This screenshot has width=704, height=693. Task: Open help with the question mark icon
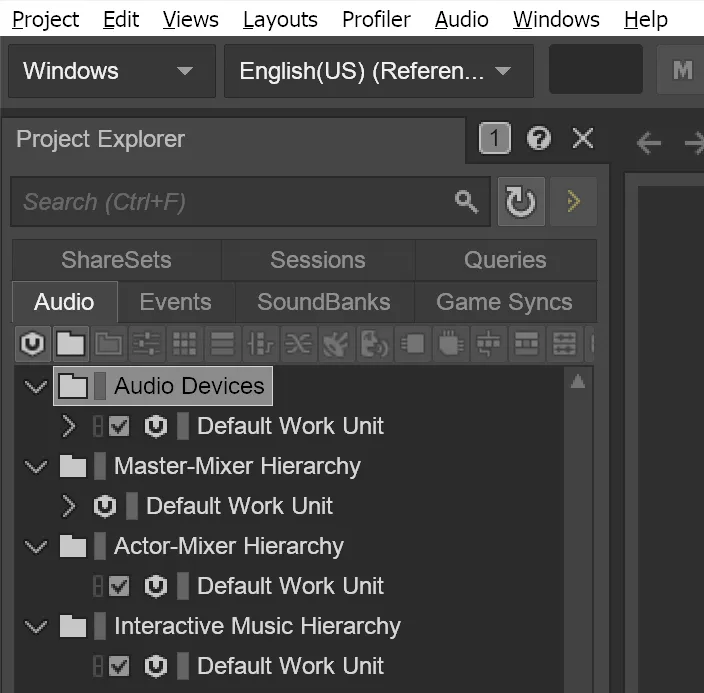pos(539,139)
